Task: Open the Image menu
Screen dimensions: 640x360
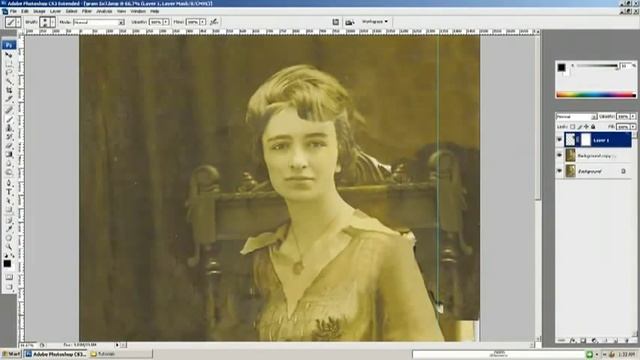Action: (x=39, y=11)
